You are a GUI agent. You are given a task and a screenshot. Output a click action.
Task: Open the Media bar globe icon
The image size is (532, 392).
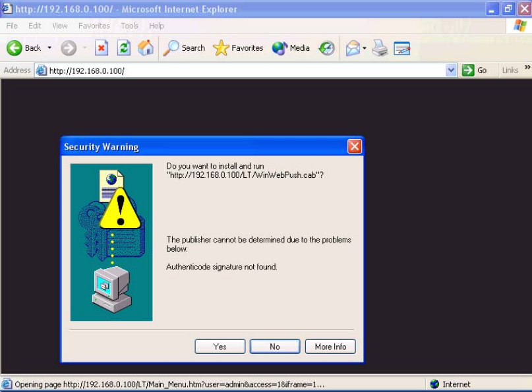click(280, 48)
